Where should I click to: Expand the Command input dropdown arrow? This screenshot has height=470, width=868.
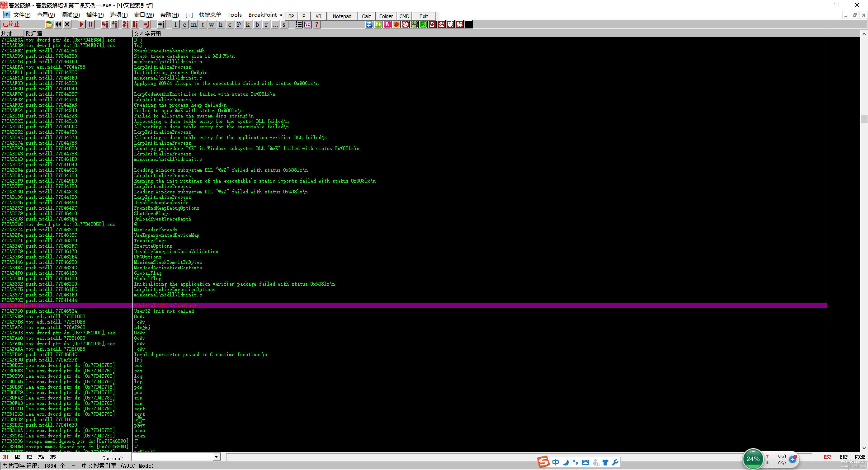pyautogui.click(x=216, y=457)
